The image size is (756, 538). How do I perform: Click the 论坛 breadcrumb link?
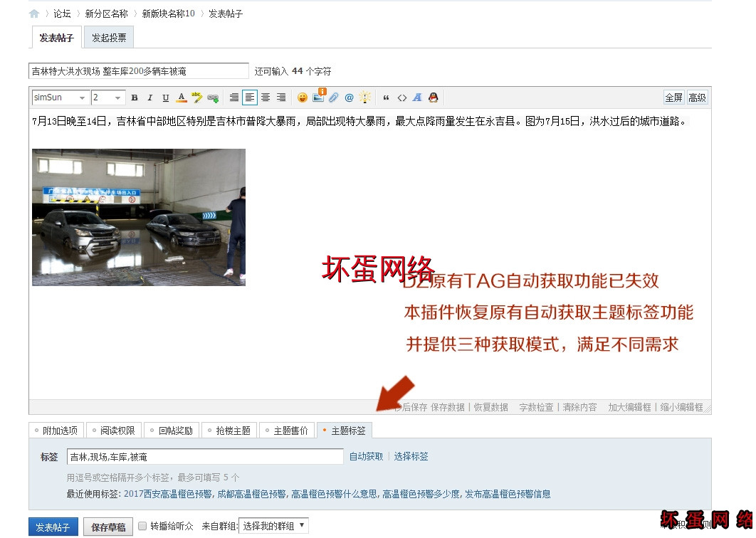pyautogui.click(x=62, y=14)
